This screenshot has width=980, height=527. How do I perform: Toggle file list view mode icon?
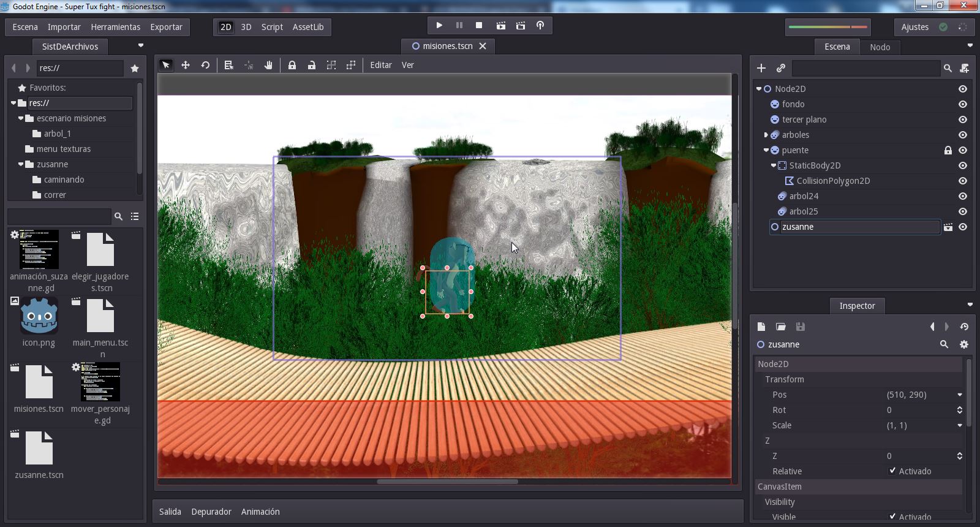click(x=135, y=216)
